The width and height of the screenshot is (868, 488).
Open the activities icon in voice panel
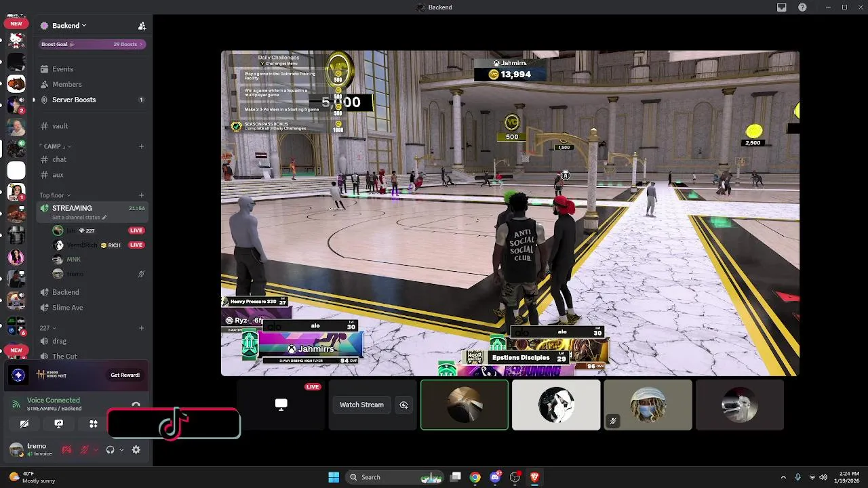(x=94, y=424)
